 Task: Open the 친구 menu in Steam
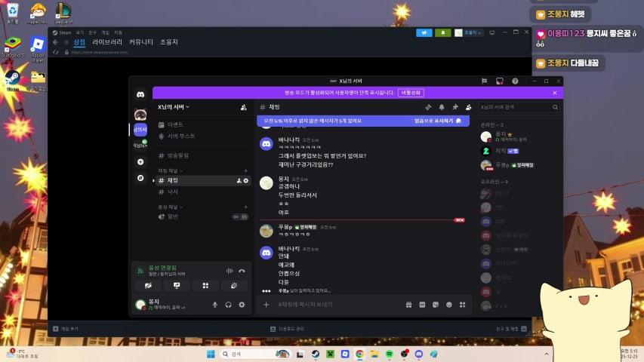click(92, 32)
